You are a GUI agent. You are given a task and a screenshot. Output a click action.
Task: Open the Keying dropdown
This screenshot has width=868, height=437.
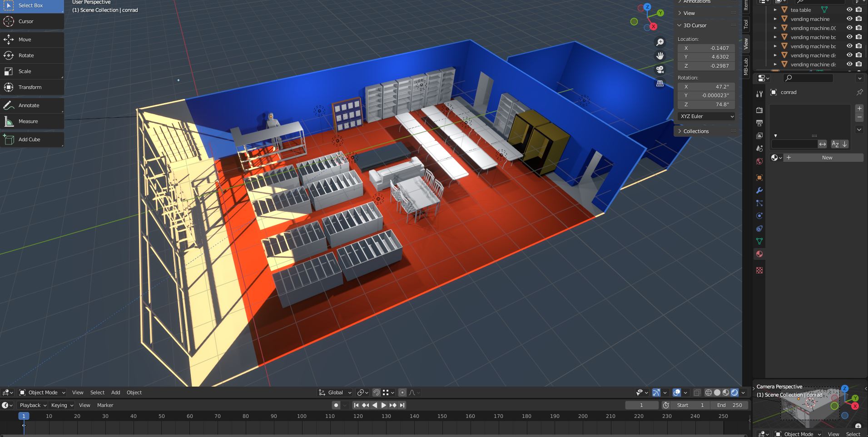tap(62, 405)
